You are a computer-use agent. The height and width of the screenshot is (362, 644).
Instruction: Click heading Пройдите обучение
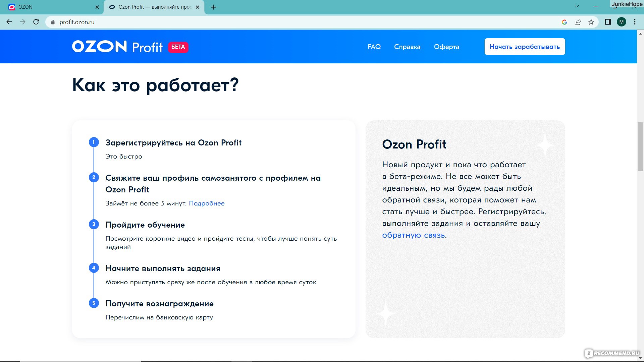coord(145,225)
